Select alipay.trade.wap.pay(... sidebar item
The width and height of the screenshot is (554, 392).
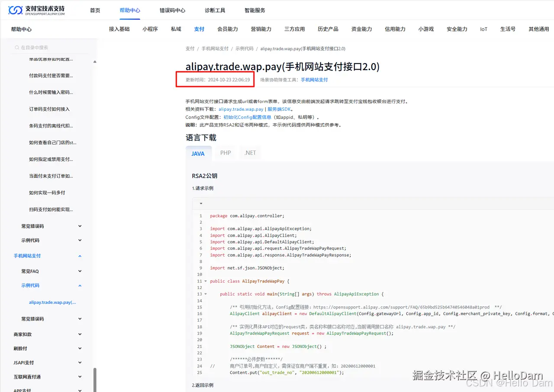[x=52, y=302]
